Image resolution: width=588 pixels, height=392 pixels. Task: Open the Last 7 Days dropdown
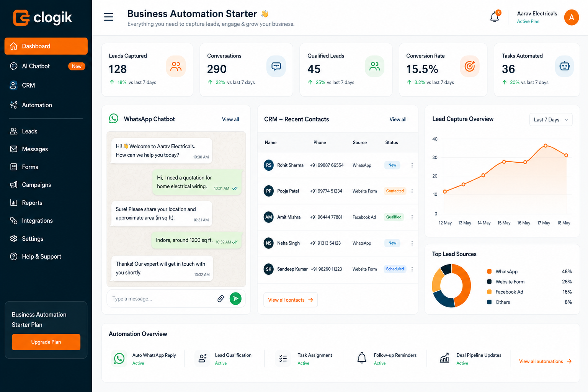pyautogui.click(x=551, y=120)
